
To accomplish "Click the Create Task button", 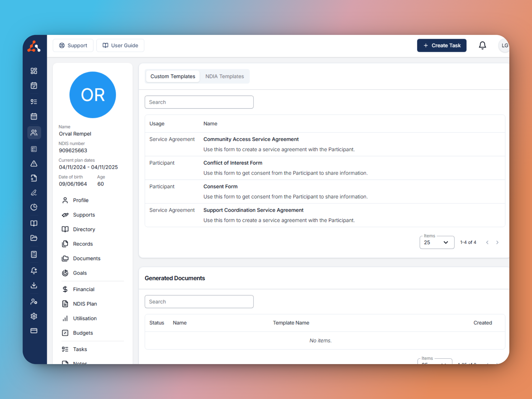I will coord(442,45).
